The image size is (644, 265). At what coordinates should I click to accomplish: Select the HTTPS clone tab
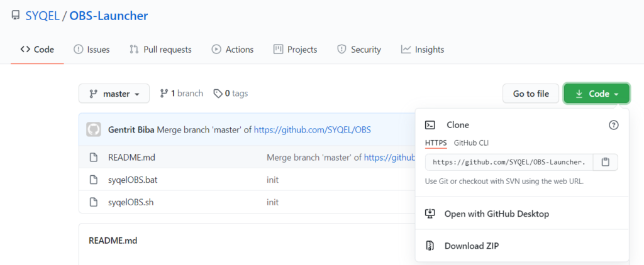(x=436, y=143)
